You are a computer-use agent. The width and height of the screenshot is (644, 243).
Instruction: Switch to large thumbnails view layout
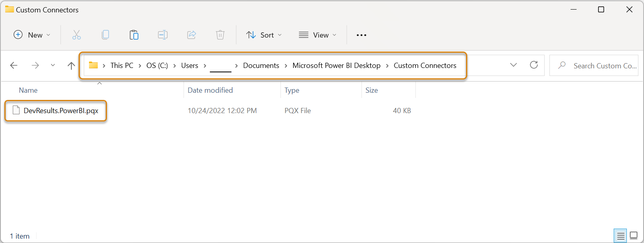point(634,236)
